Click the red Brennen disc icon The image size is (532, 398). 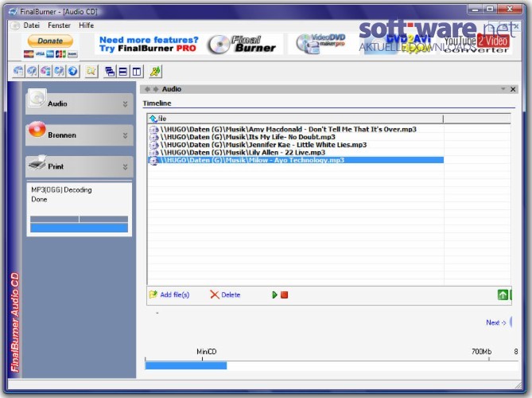[x=37, y=130]
